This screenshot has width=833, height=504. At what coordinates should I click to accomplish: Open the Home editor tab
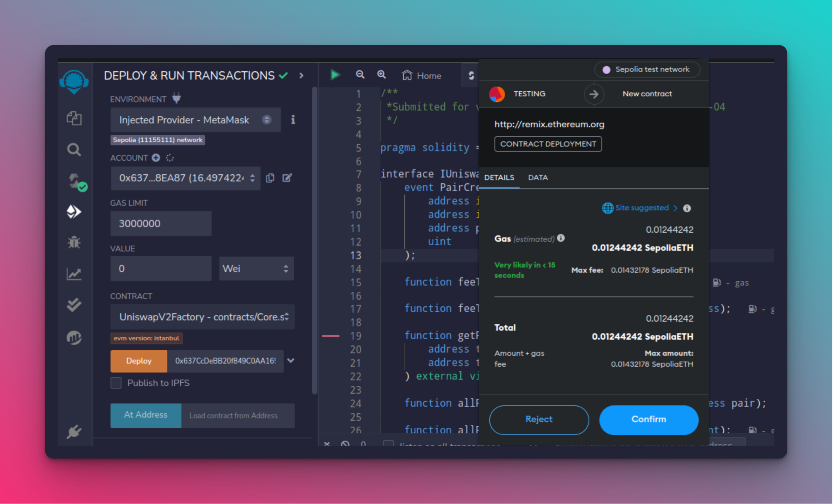(x=422, y=75)
